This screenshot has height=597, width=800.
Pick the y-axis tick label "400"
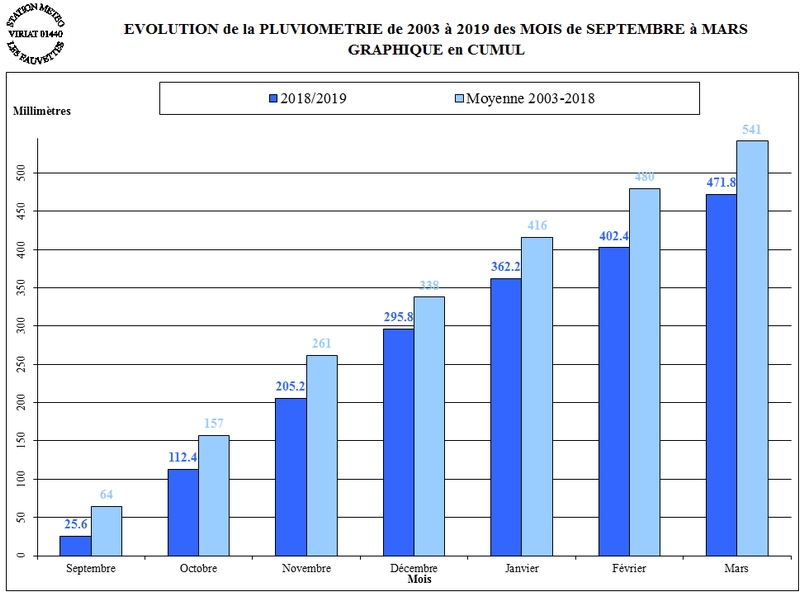click(20, 250)
